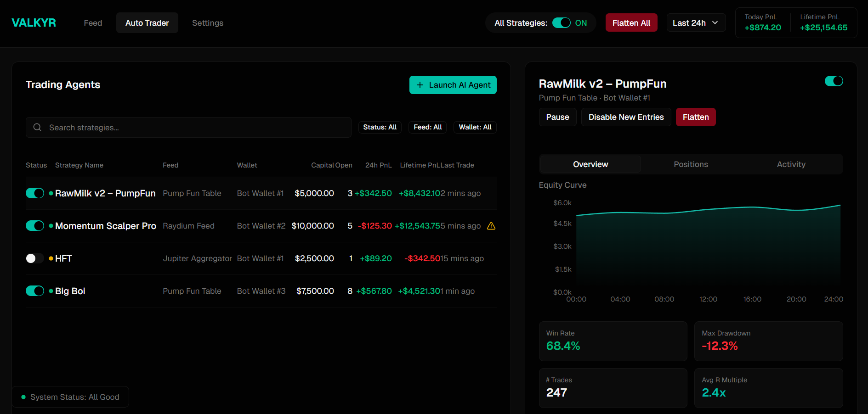868x414 pixels.
Task: Enable the HFT strategy toggle
Action: click(x=34, y=258)
